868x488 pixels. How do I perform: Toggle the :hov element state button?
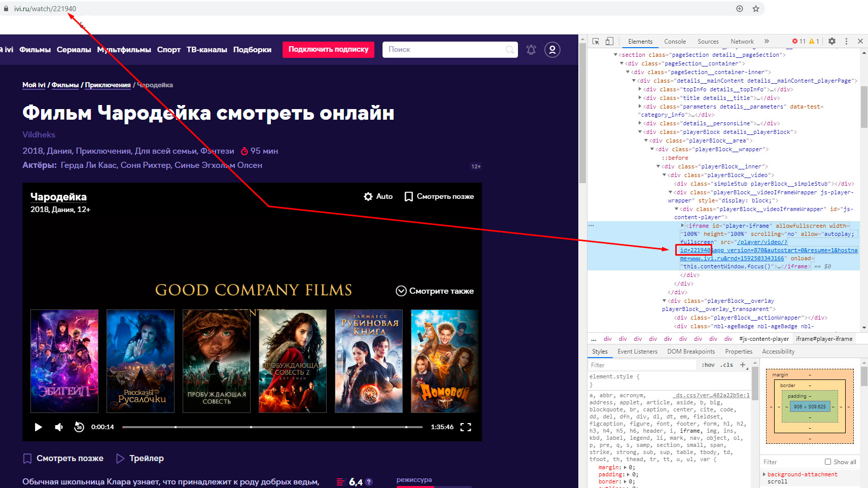tap(708, 365)
